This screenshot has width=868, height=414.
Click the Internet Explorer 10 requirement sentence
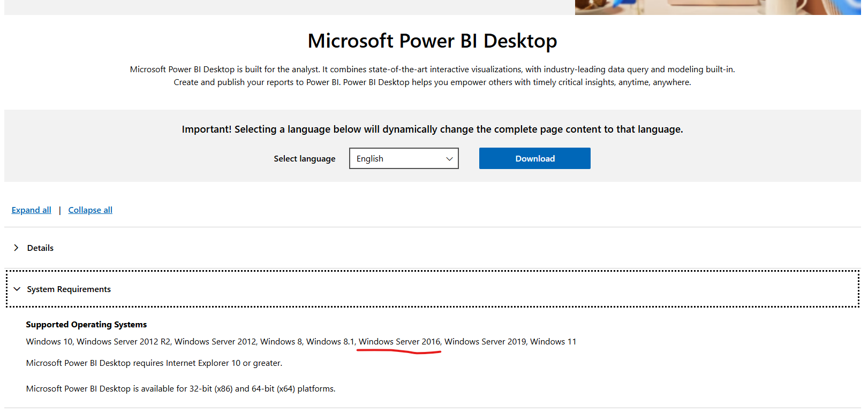(154, 363)
